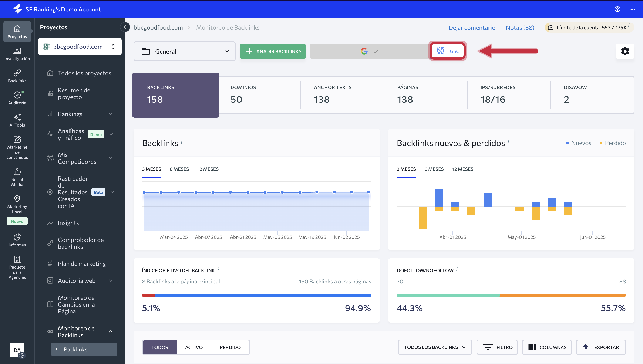Select the IPS/SUBREDES summary tab
The image size is (643, 364).
pos(509,95)
